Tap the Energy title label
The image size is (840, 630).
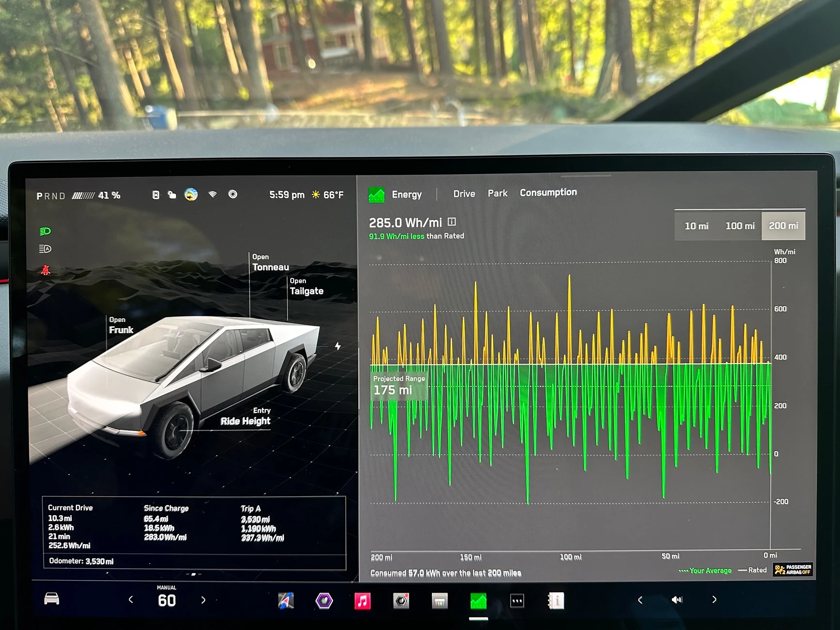pyautogui.click(x=407, y=194)
